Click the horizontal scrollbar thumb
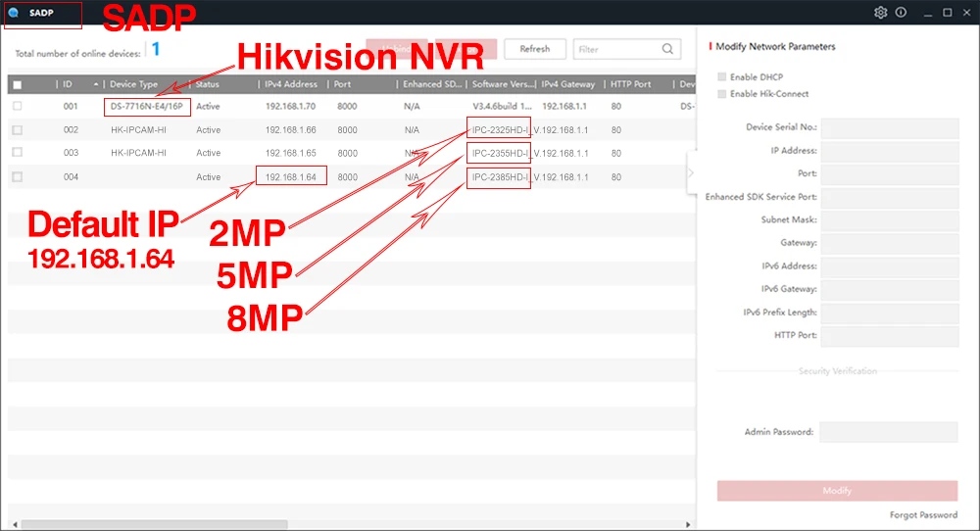Screen dimensions: 980x531 [155, 525]
